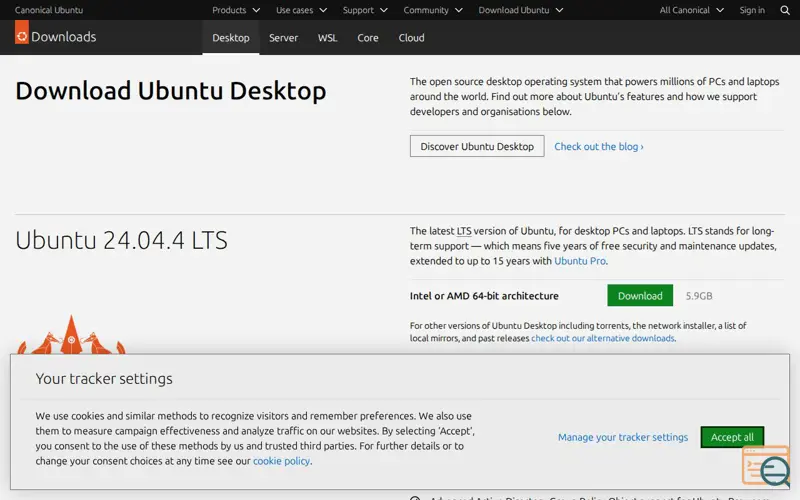Click the Downloads heading text
Screen dimensions: 800x500
point(64,37)
